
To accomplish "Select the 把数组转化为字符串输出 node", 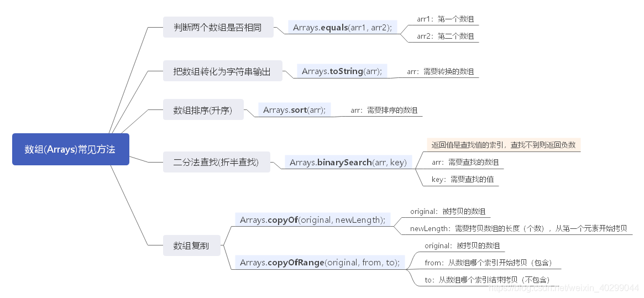I will coord(223,71).
